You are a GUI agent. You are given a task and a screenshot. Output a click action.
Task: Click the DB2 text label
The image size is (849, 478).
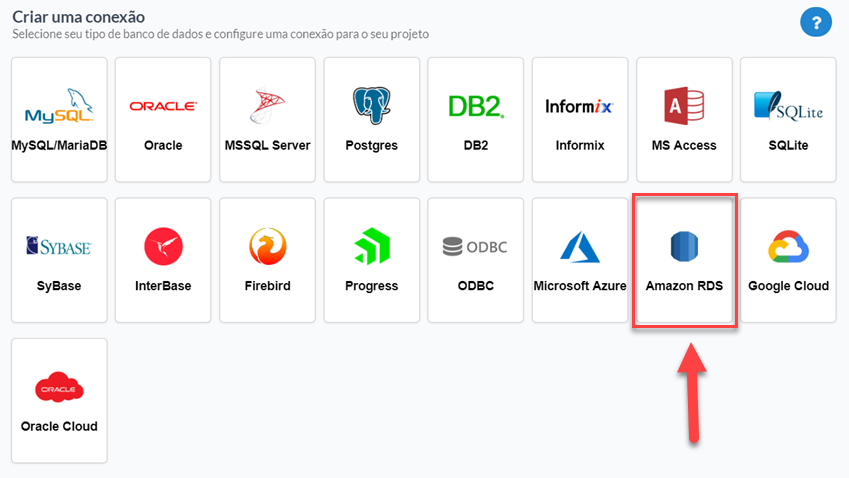point(476,145)
